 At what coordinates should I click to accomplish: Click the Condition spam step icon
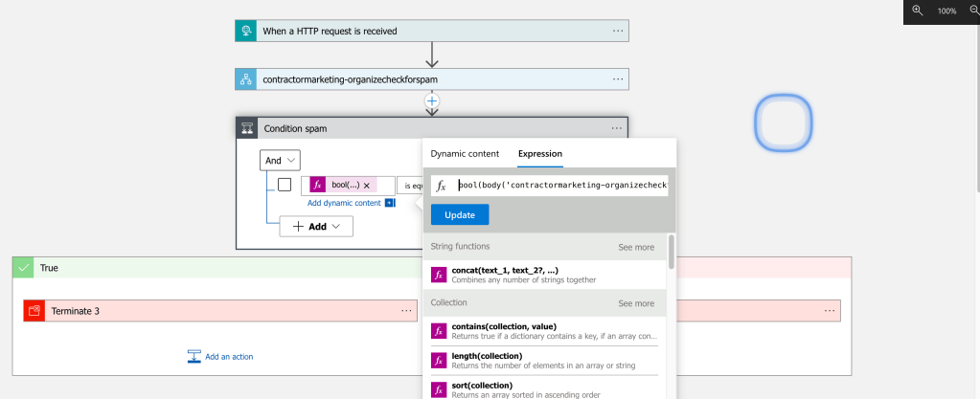pyautogui.click(x=247, y=128)
